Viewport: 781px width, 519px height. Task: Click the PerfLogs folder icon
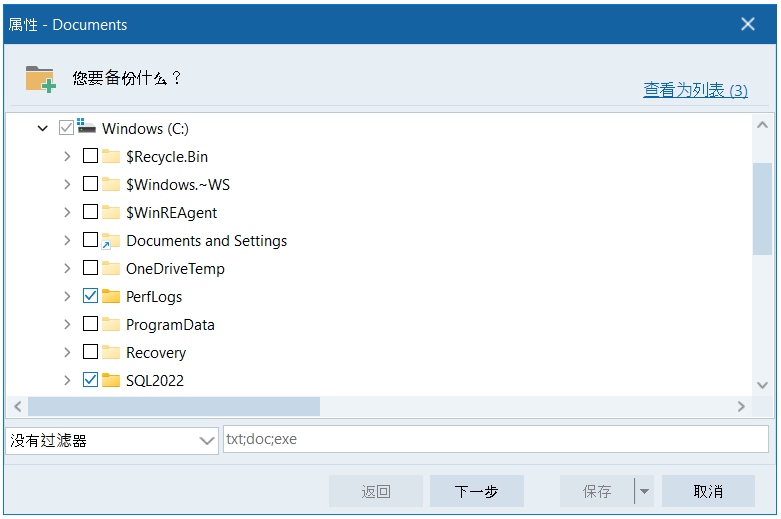click(x=111, y=296)
